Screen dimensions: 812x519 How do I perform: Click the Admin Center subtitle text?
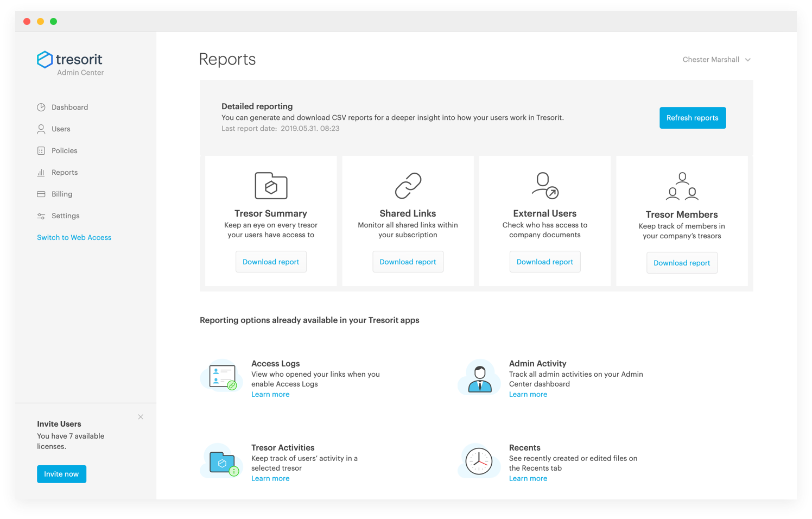pos(80,73)
